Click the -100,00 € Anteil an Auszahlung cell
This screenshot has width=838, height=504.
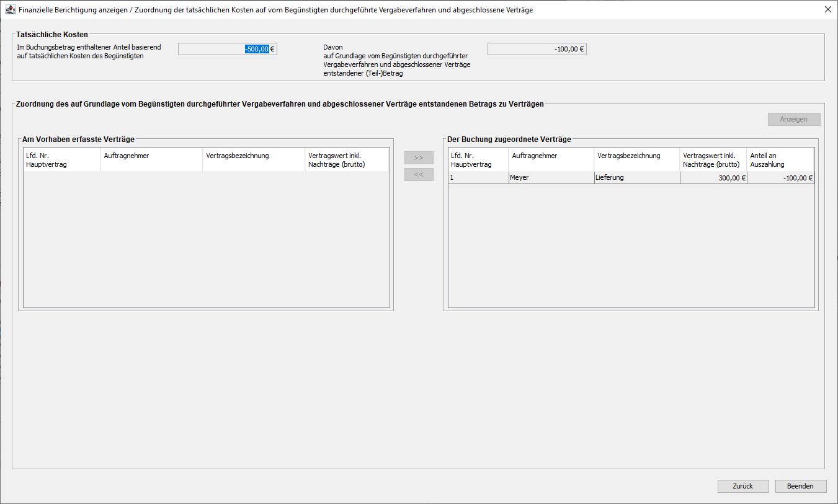[780, 178]
